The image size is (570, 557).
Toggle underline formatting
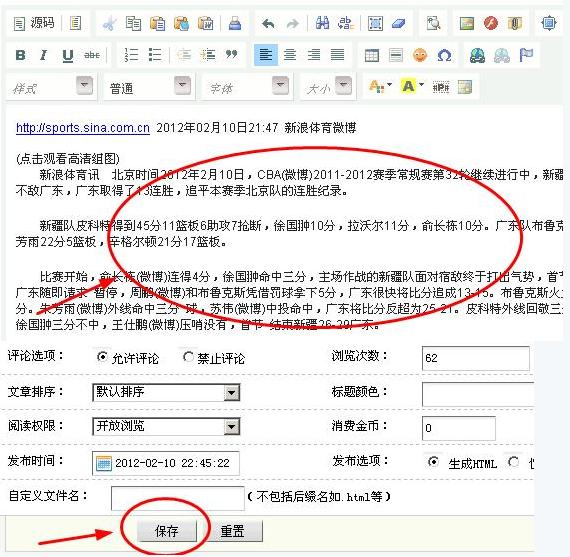tap(68, 56)
